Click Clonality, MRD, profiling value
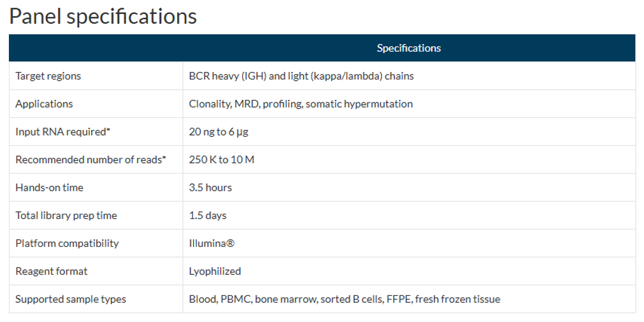Image resolution: width=644 pixels, height=322 pixels. tap(300, 104)
